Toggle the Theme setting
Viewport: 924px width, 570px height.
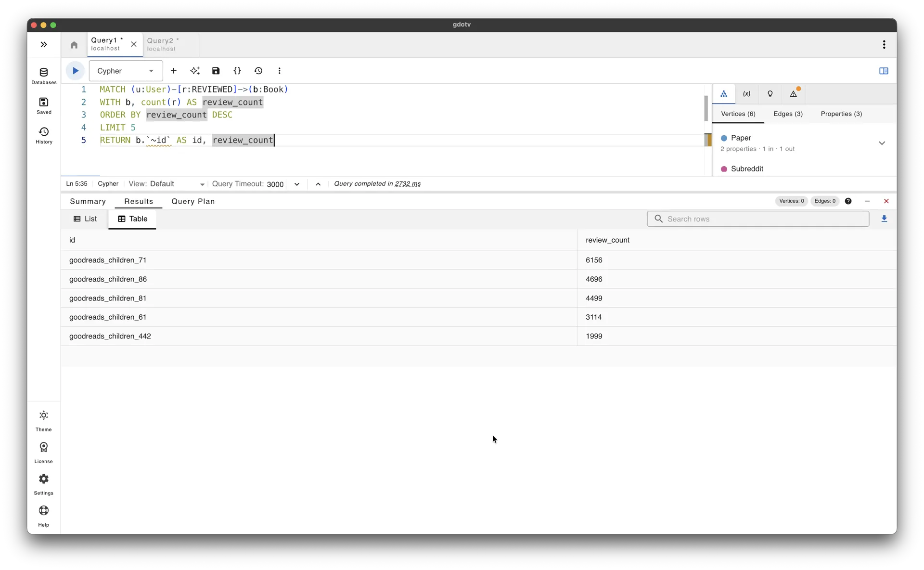44,420
